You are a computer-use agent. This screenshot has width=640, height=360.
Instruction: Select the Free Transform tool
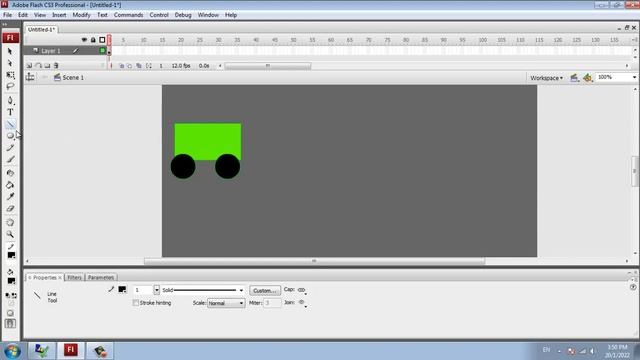click(10, 75)
